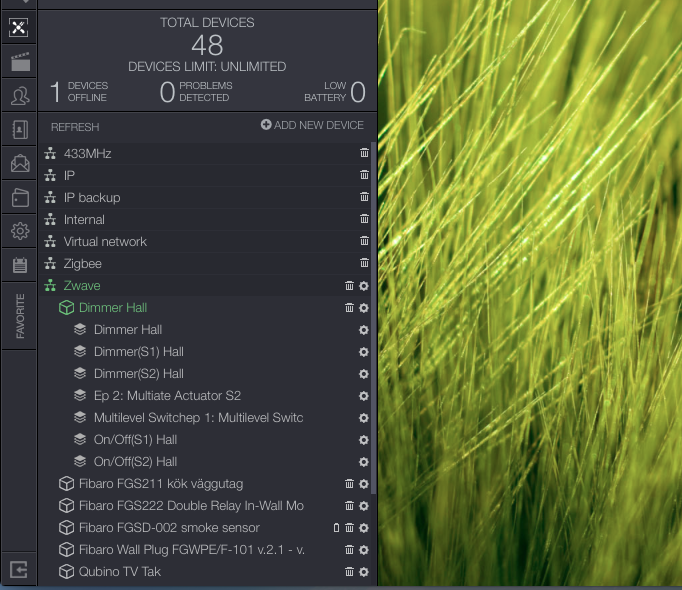Open the users icon in sidebar

click(x=20, y=96)
